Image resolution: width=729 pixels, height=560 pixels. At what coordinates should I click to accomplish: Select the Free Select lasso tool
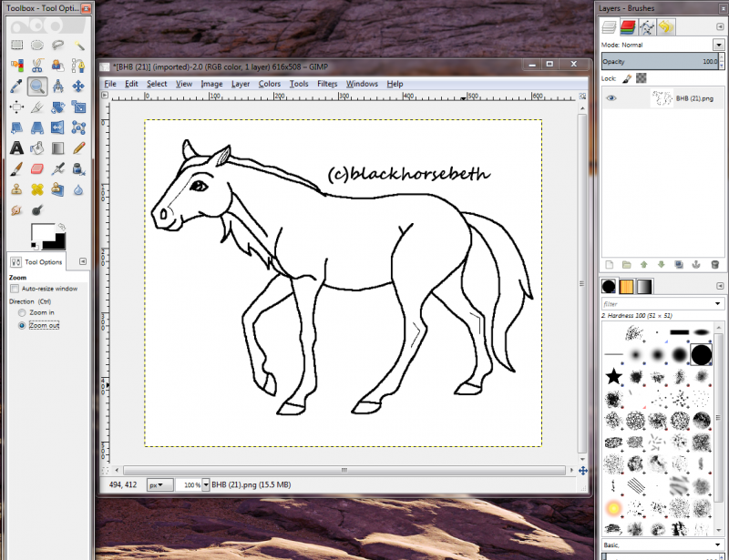tap(57, 46)
